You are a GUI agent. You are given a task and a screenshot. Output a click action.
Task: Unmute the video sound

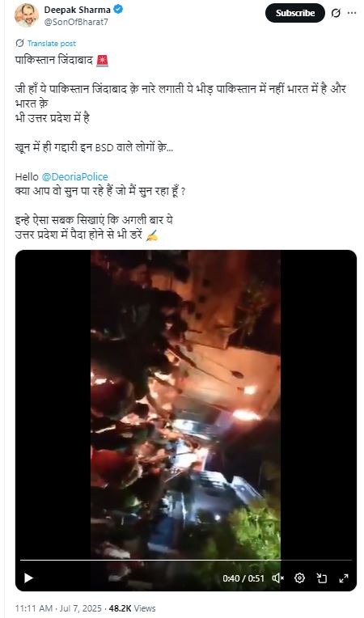[x=278, y=578]
